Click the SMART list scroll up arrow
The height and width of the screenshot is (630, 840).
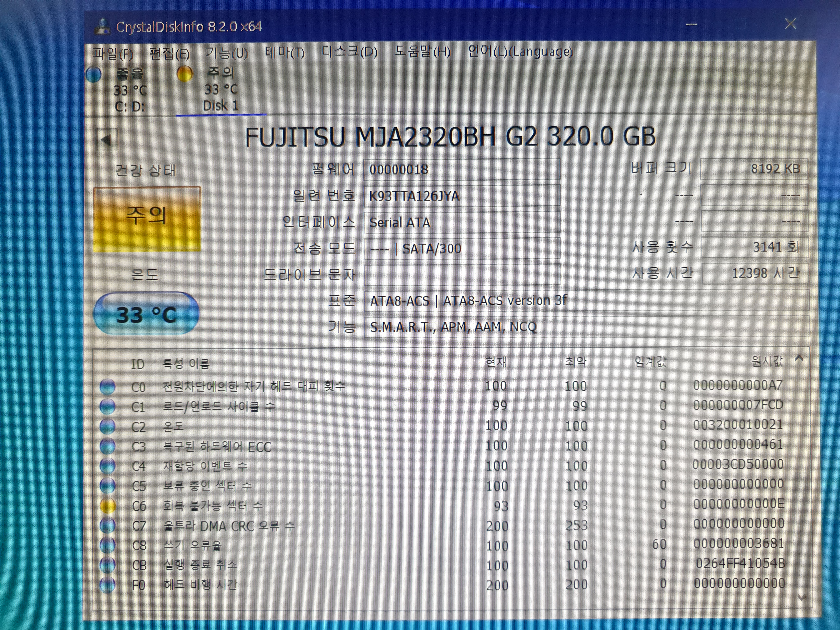[x=799, y=358]
